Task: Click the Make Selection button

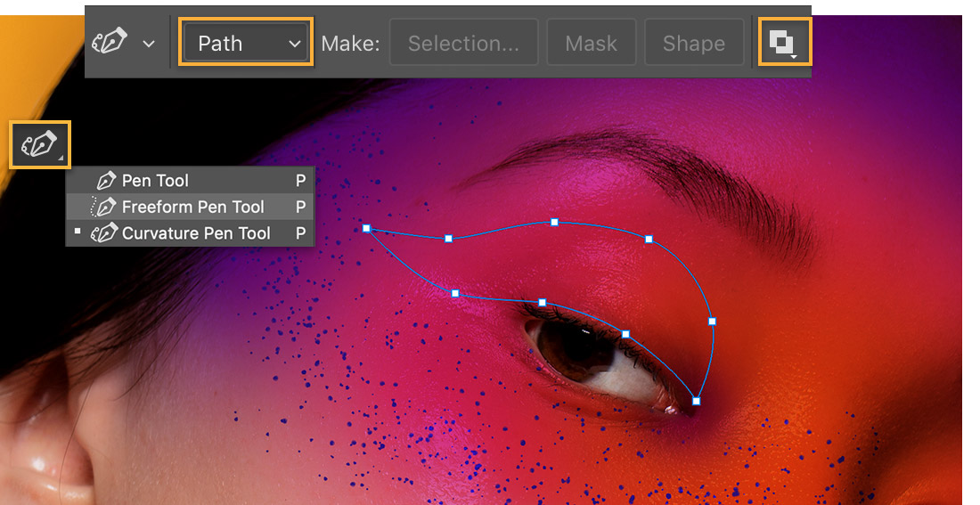Action: pyautogui.click(x=463, y=43)
